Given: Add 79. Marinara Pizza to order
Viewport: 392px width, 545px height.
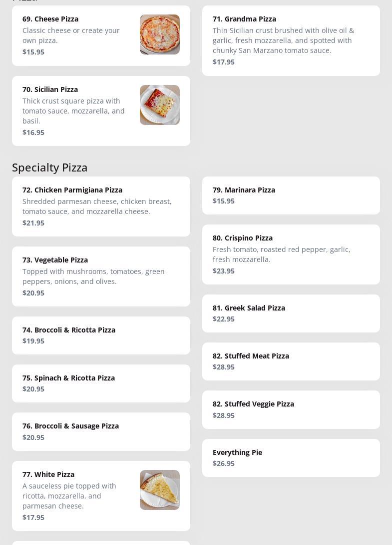Looking at the screenshot, I should [x=291, y=195].
